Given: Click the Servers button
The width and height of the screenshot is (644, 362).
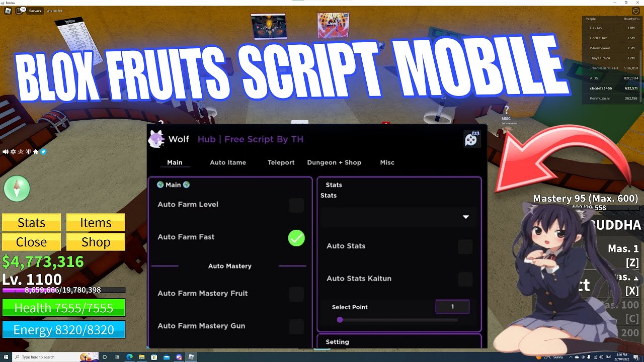Looking at the screenshot, I should (35, 11).
